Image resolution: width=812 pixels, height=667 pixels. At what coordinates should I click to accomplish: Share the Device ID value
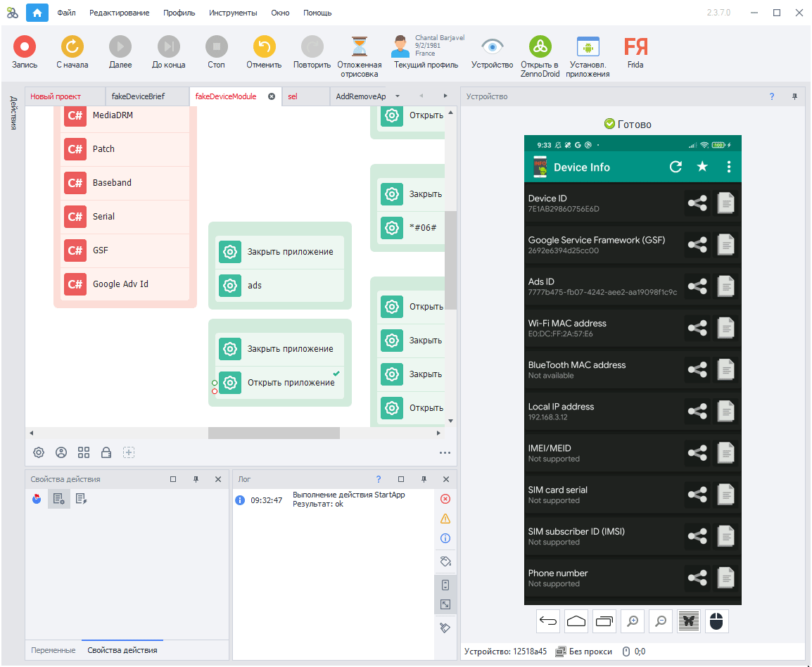pos(697,203)
